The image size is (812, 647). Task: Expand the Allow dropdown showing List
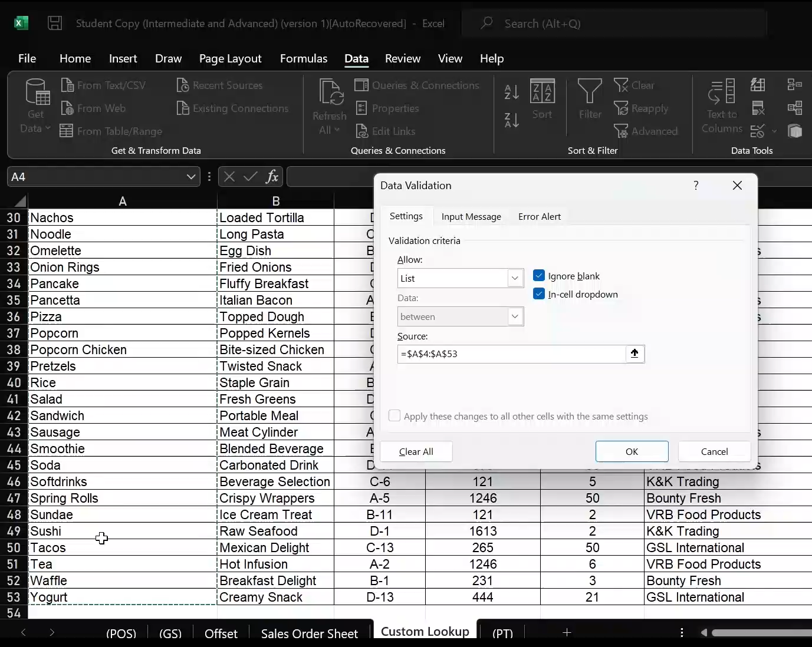[x=515, y=278]
